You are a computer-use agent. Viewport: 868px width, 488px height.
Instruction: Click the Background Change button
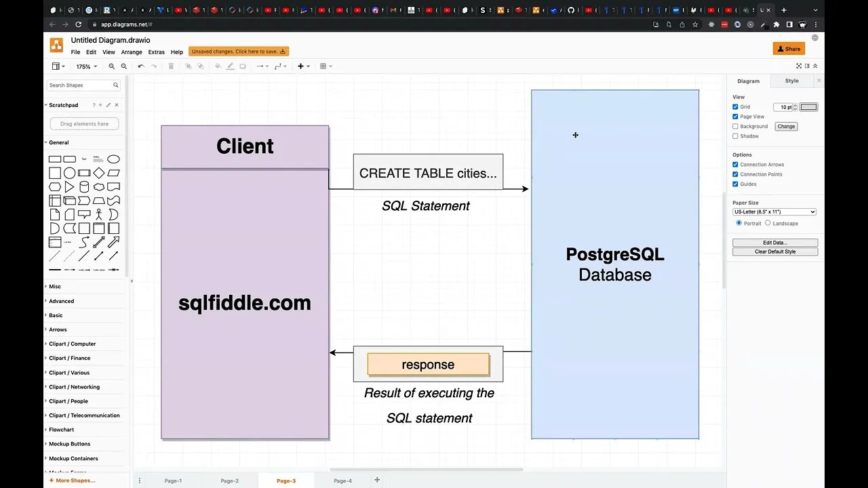(786, 126)
